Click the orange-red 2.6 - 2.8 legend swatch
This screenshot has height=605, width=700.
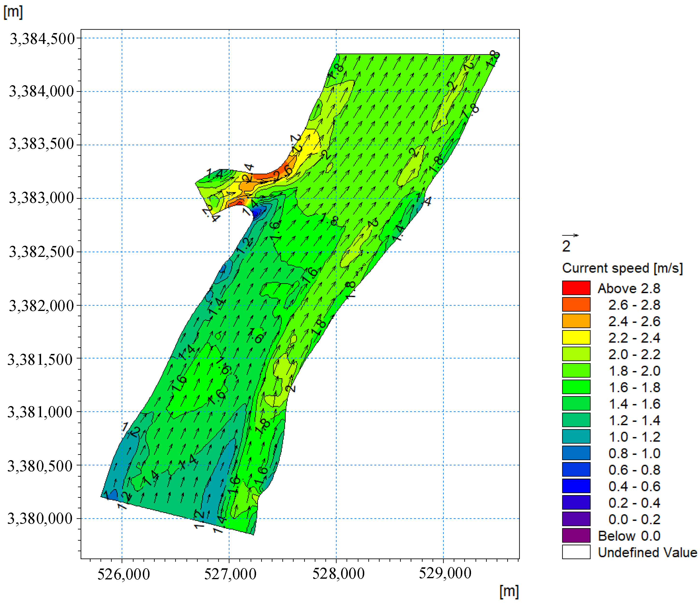(576, 304)
